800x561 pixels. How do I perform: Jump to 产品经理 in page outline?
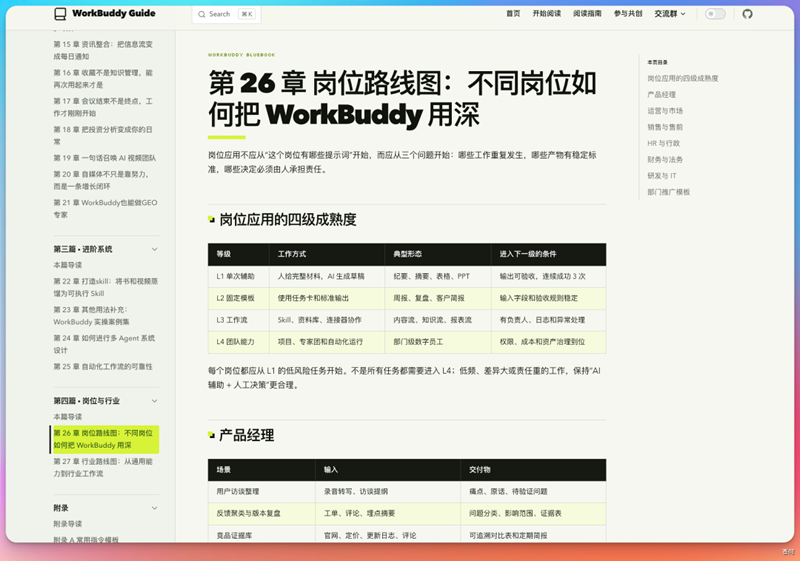pyautogui.click(x=661, y=95)
